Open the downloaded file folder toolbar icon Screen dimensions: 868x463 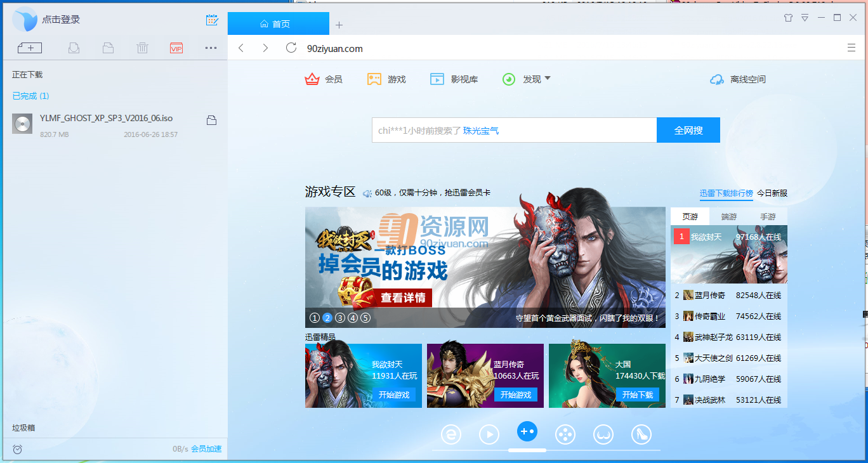[x=108, y=48]
